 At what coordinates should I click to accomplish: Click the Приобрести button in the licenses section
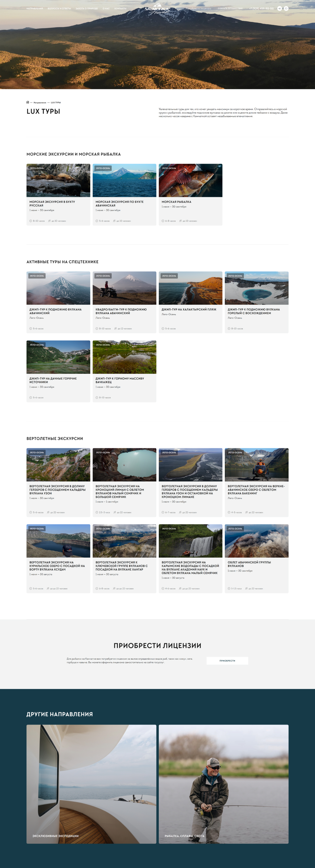tap(227, 661)
